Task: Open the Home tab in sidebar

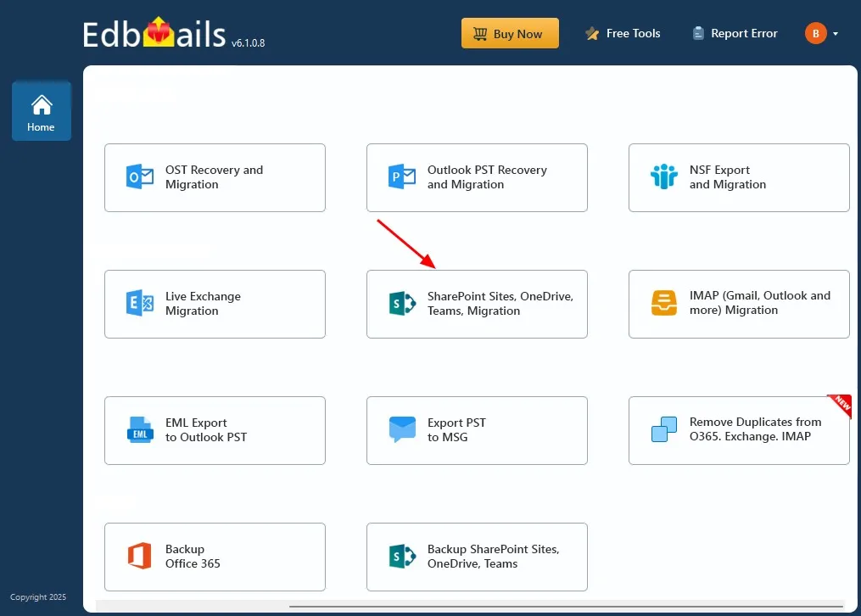Action: [x=41, y=112]
